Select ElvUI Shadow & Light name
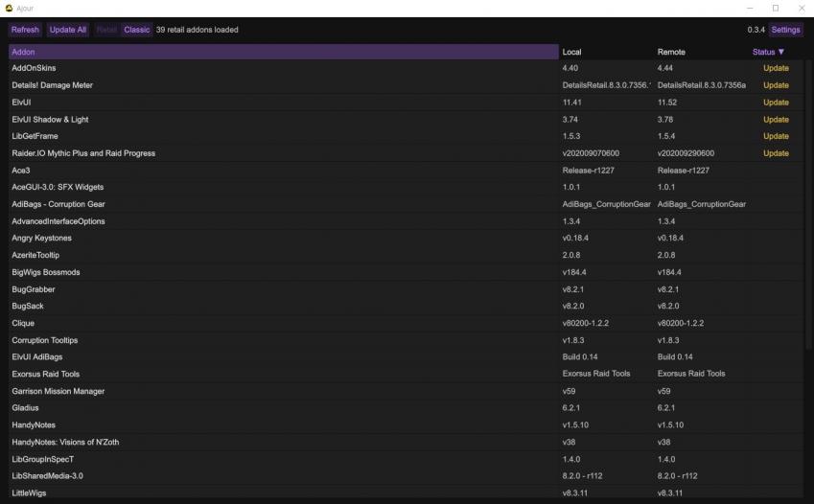 click(50, 120)
